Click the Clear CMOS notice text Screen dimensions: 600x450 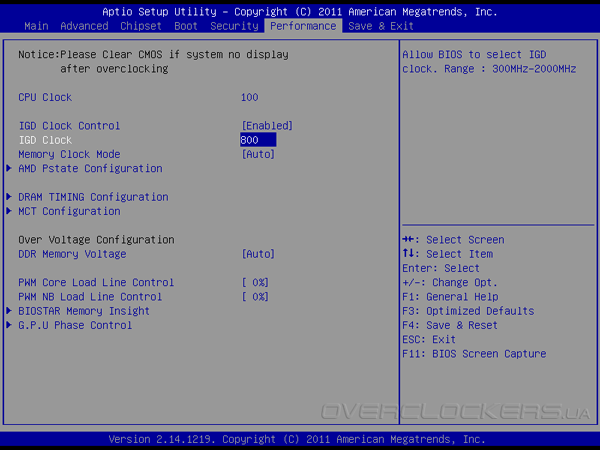153,62
